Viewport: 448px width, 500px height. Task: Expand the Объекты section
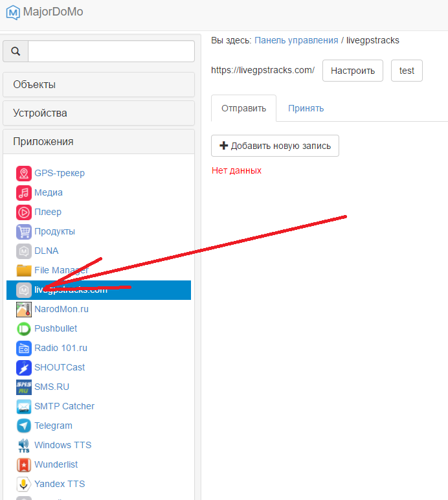99,84
